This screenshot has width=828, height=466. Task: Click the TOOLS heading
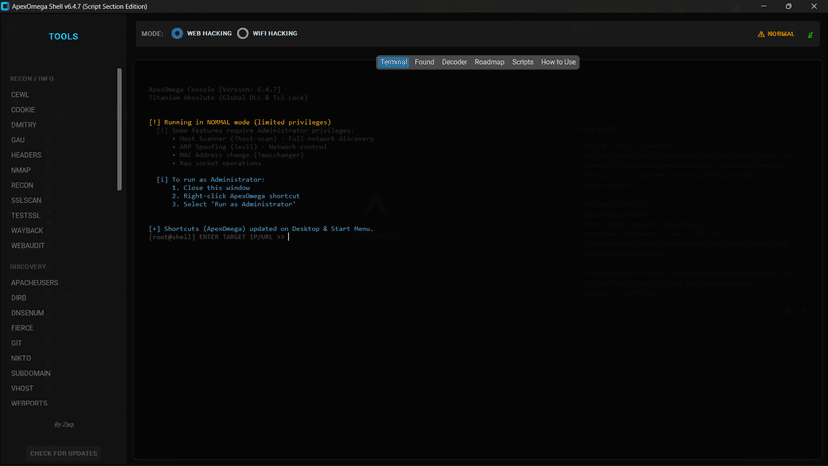[63, 36]
